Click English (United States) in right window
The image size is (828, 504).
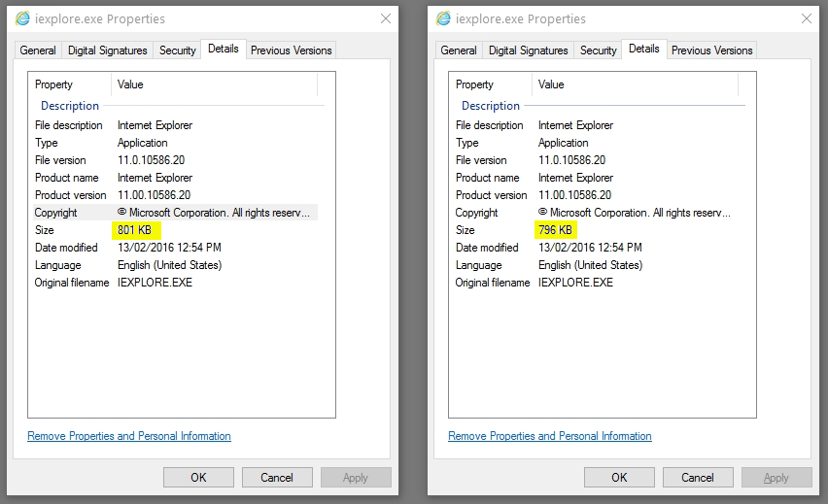click(x=590, y=265)
